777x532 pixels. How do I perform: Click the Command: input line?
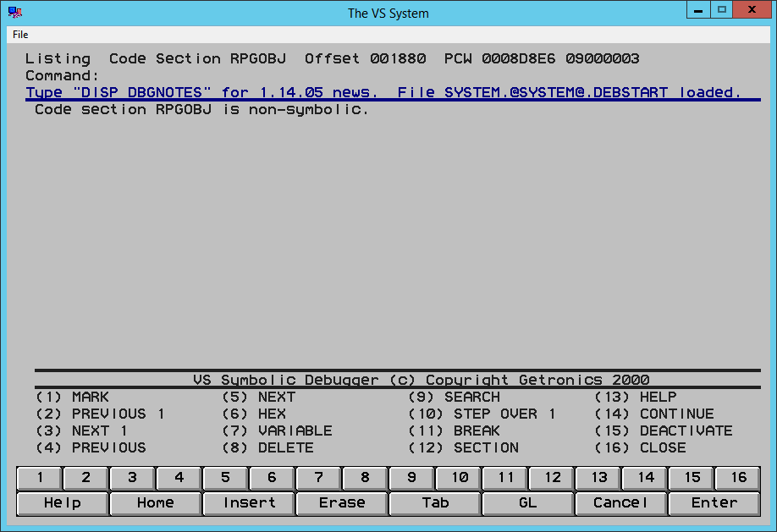[393, 76]
